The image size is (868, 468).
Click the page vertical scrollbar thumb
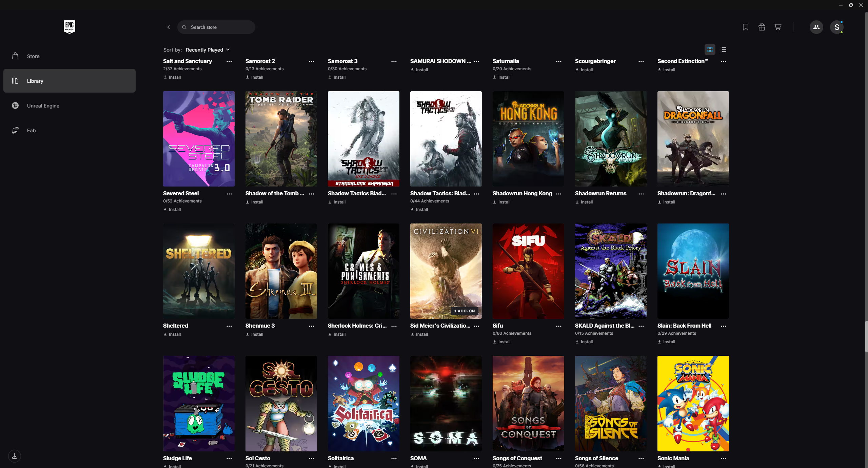click(866, 337)
